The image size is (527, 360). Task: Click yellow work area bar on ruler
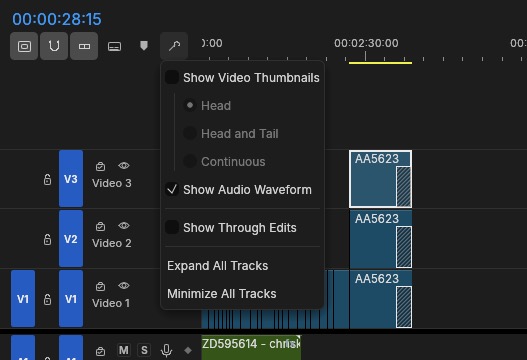[x=380, y=63]
